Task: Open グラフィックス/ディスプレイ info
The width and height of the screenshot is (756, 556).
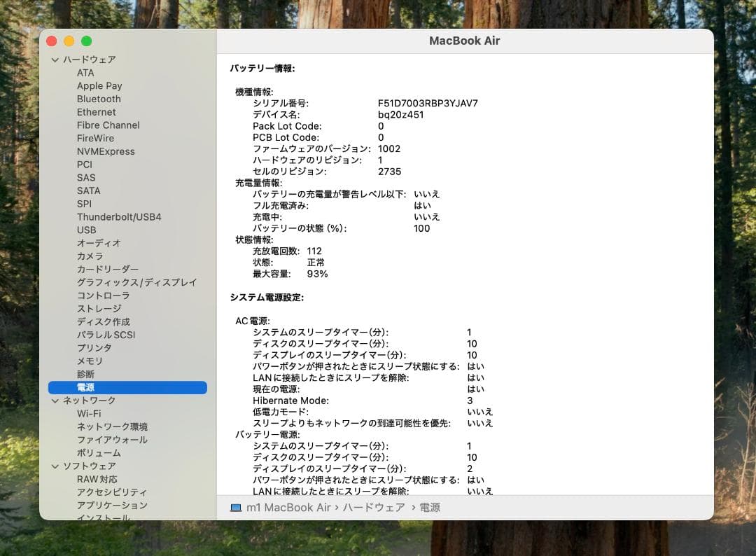Action: tap(136, 283)
